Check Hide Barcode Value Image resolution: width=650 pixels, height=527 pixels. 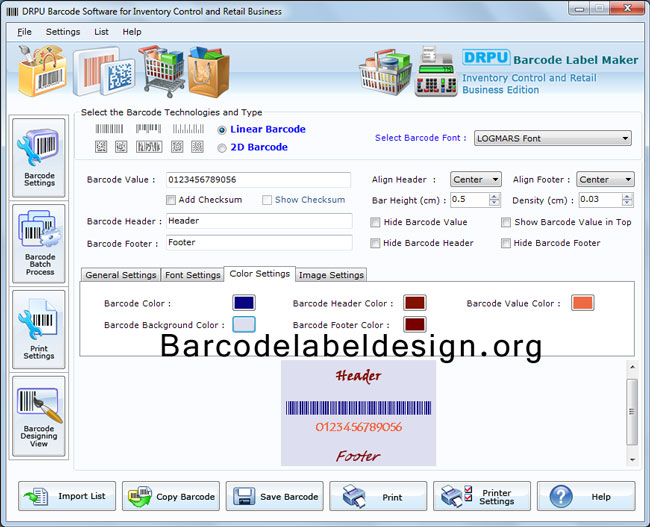[375, 223]
